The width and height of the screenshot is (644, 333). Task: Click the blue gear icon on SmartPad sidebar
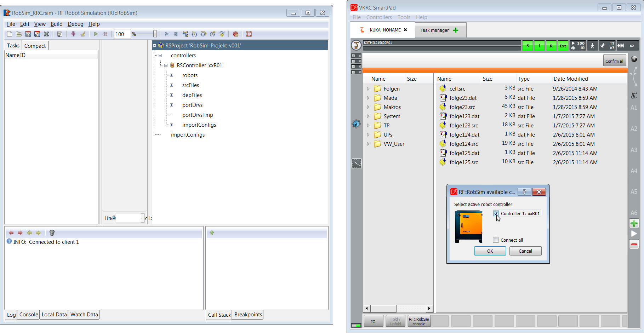[356, 124]
